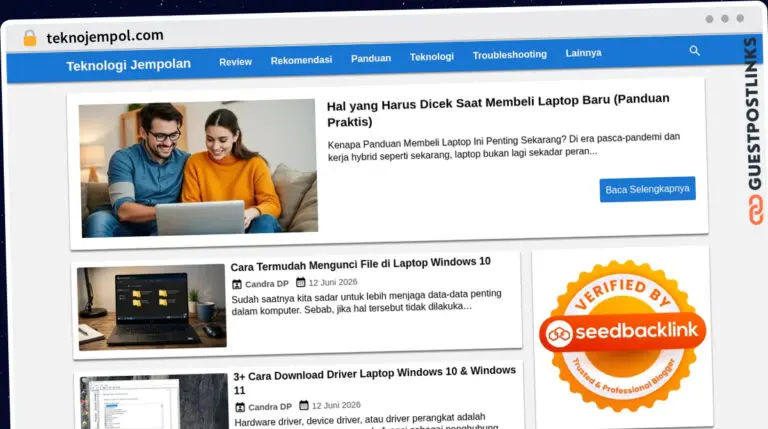Click the Teknologi Jempolan site title
Viewport: 768px width, 429px height.
(x=128, y=65)
